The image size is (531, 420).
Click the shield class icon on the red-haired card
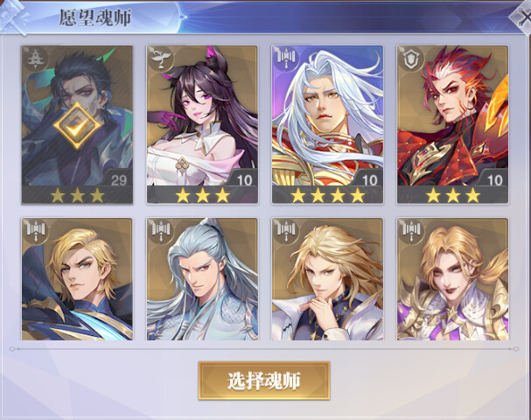(x=411, y=59)
